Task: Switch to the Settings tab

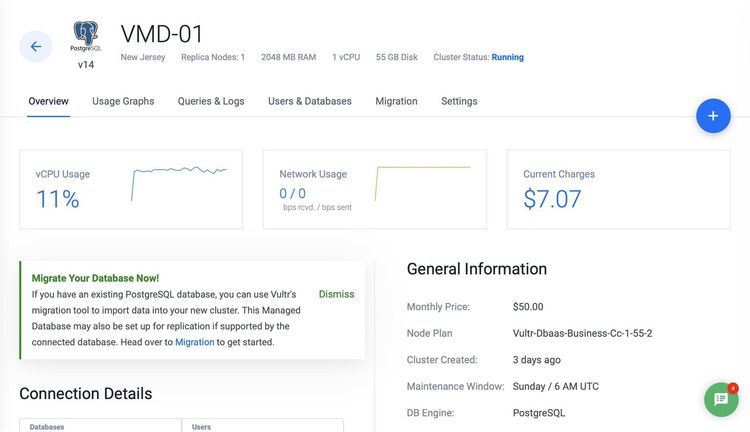Action: [x=459, y=101]
